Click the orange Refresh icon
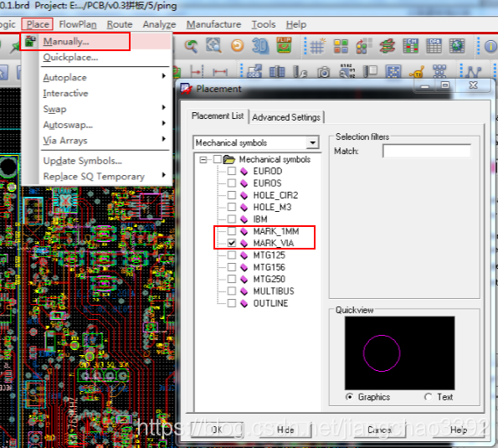498x448 pixels. pos(237,45)
